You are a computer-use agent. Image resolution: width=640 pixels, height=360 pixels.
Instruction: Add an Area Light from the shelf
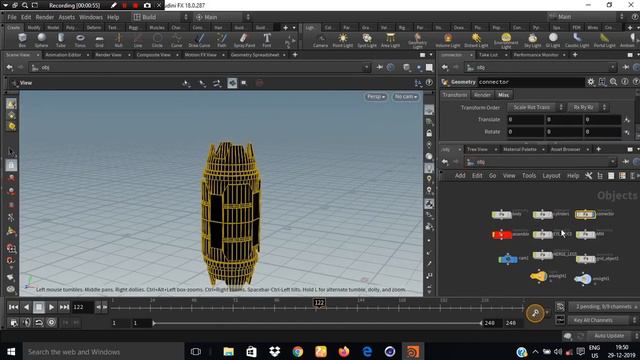(390, 40)
